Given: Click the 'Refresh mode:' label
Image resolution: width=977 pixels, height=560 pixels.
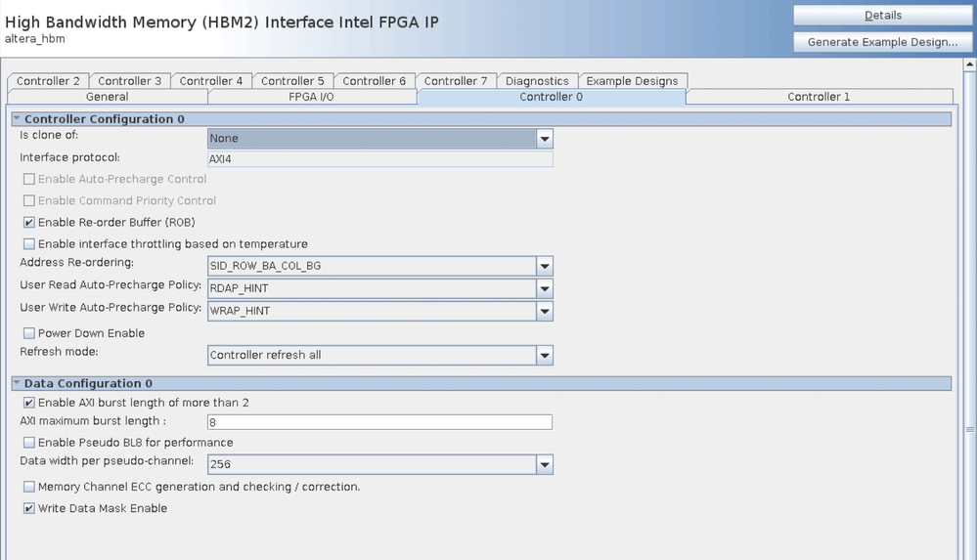Looking at the screenshot, I should pyautogui.click(x=59, y=352).
